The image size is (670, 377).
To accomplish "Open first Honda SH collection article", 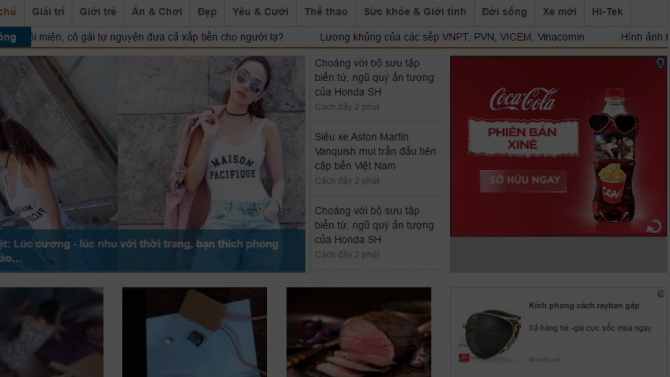I will 374,77.
